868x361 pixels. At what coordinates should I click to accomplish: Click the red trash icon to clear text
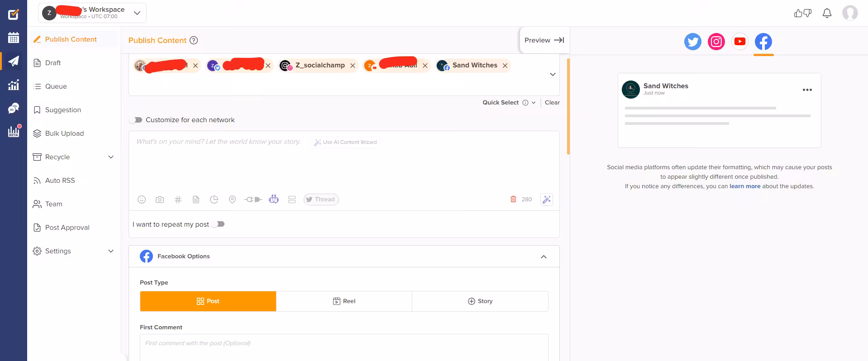coord(513,199)
